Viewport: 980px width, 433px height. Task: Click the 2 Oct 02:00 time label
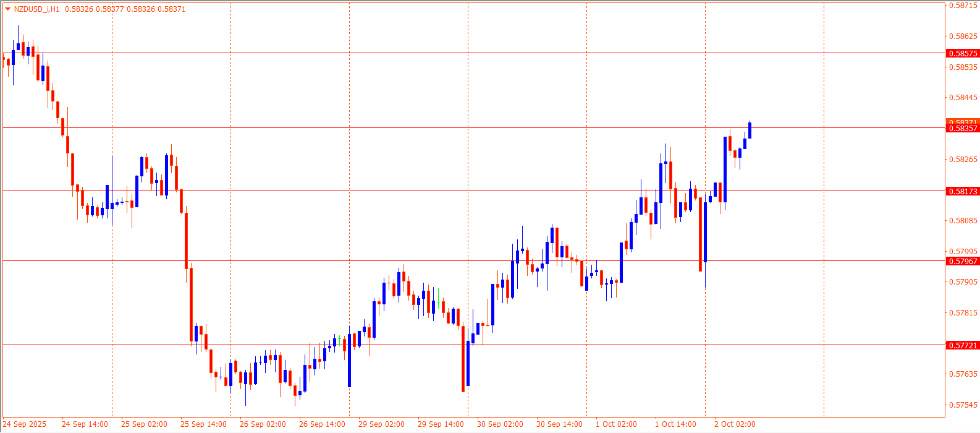click(x=735, y=424)
